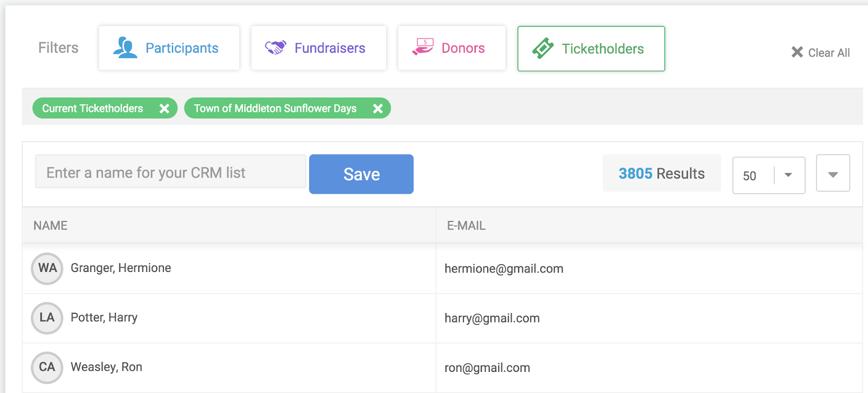Image resolution: width=868 pixels, height=393 pixels.
Task: Select the Donors filter tab
Action: (451, 48)
